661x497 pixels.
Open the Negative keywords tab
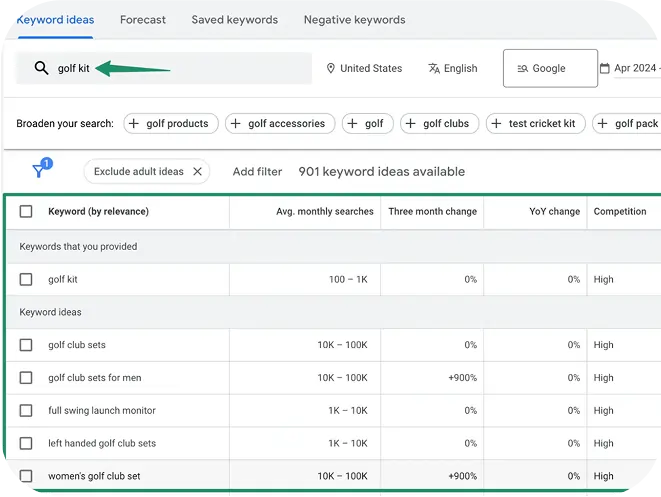point(354,20)
